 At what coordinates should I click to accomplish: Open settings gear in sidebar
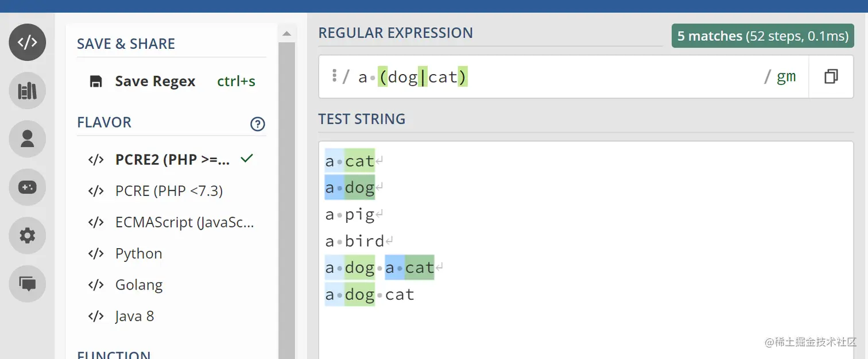coord(27,236)
